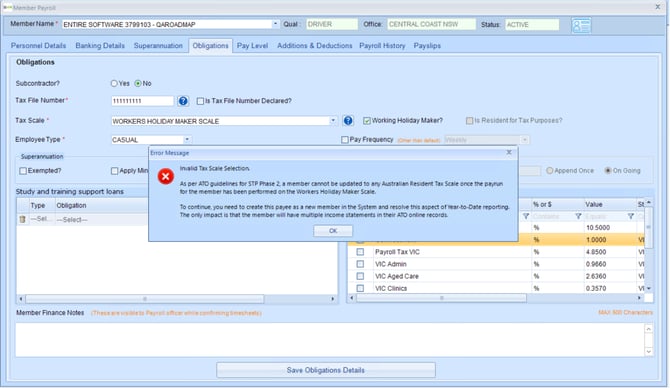Expand the Employee Type dropdown

(187, 140)
